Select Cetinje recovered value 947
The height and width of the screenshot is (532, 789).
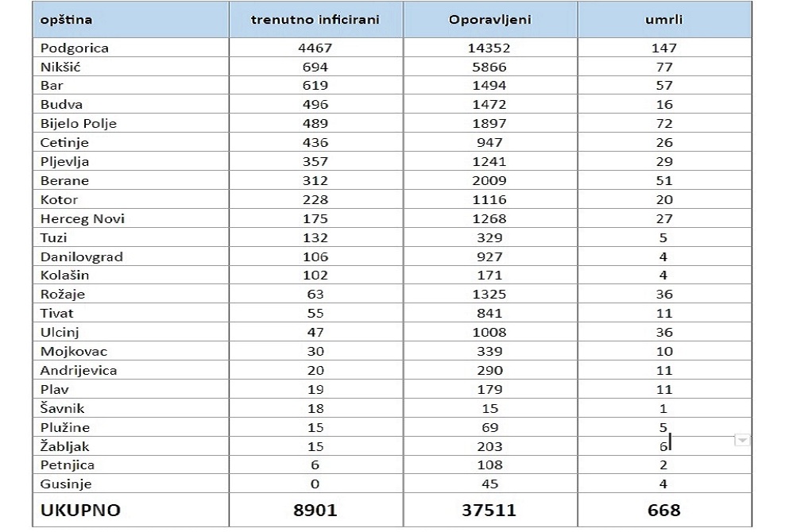point(489,143)
